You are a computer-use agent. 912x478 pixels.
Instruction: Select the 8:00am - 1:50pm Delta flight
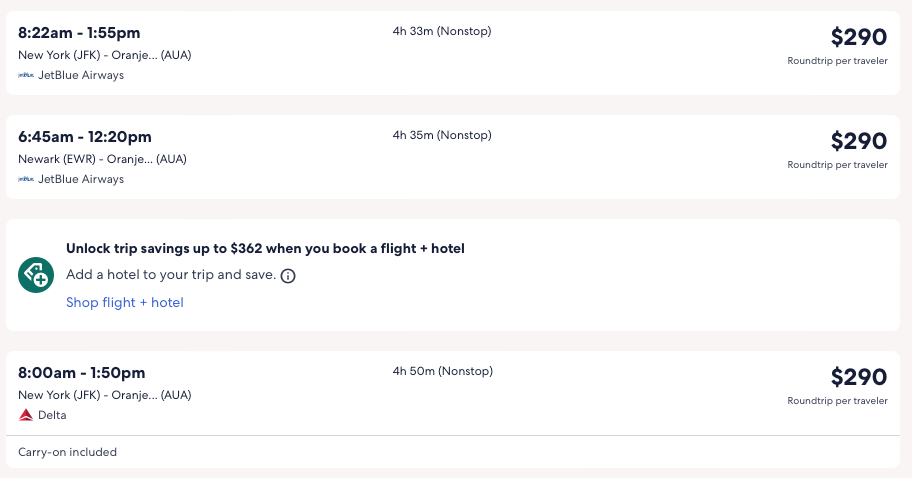pyautogui.click(x=82, y=373)
